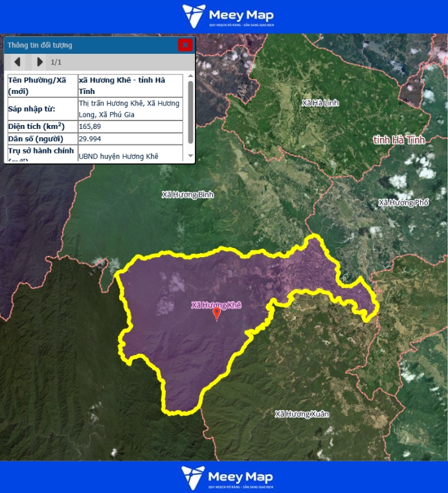Select Xã Hương Xuân commune on map
448x493 pixels.
302,413
